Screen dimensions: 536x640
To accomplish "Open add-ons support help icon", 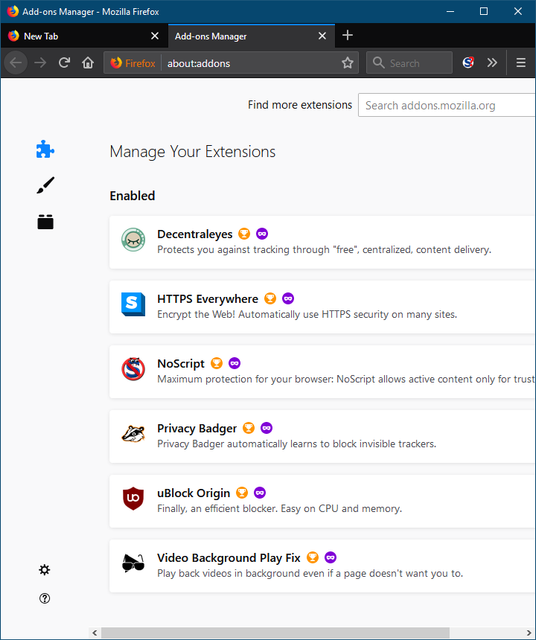I will 44,598.
